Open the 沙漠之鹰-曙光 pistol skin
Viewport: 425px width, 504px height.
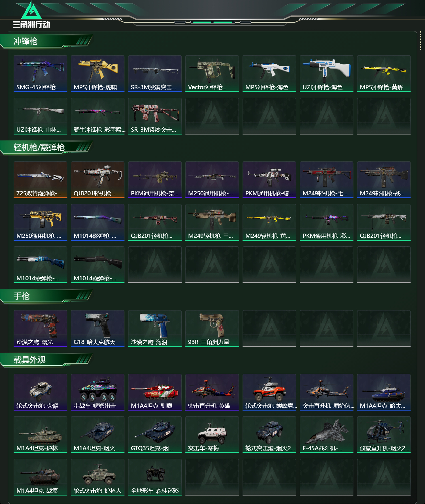click(40, 328)
